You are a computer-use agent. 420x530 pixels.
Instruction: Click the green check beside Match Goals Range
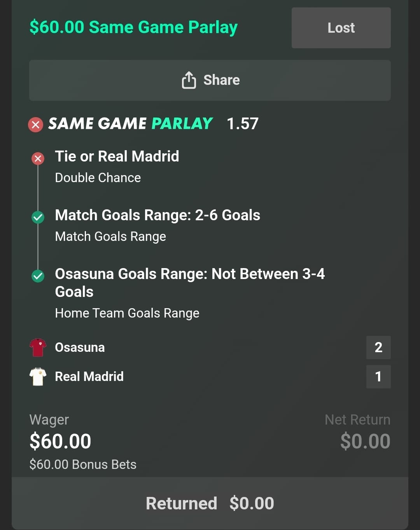click(38, 217)
